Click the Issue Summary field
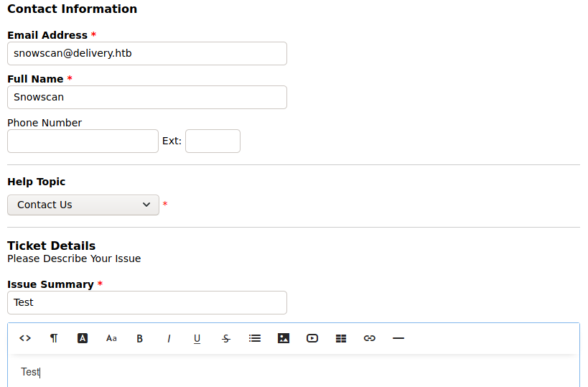 pos(147,302)
